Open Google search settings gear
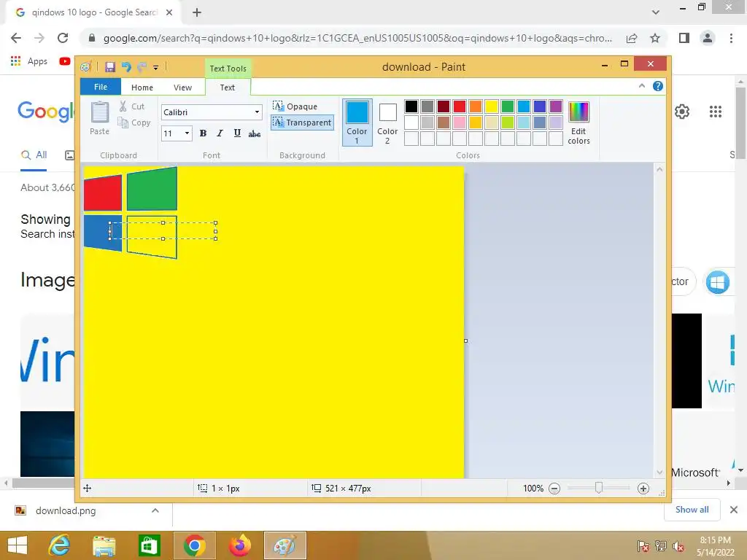This screenshot has height=560, width=747. coord(682,112)
